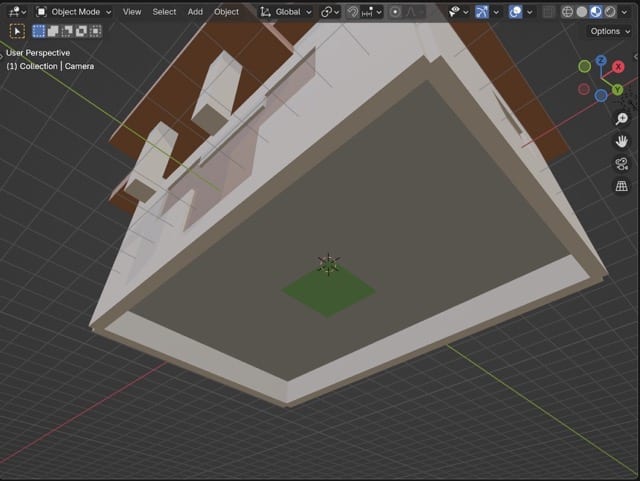Click the pan view hand icon

(x=622, y=142)
